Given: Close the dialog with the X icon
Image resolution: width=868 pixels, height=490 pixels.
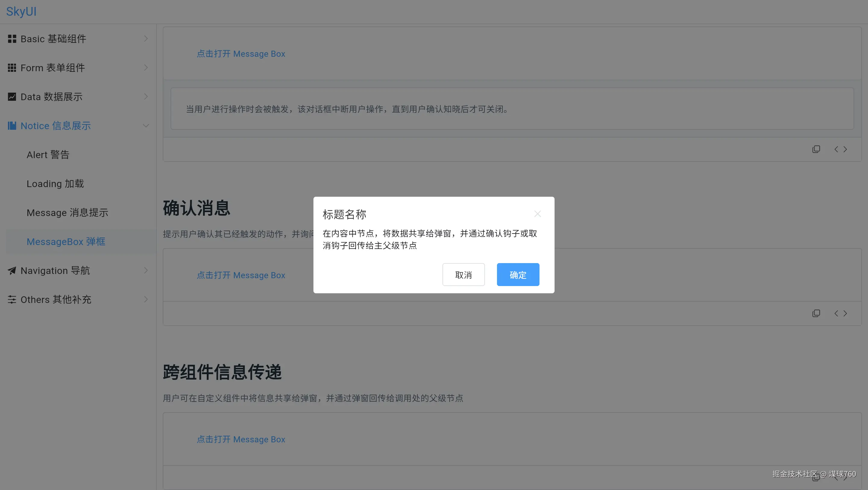Looking at the screenshot, I should pos(537,214).
